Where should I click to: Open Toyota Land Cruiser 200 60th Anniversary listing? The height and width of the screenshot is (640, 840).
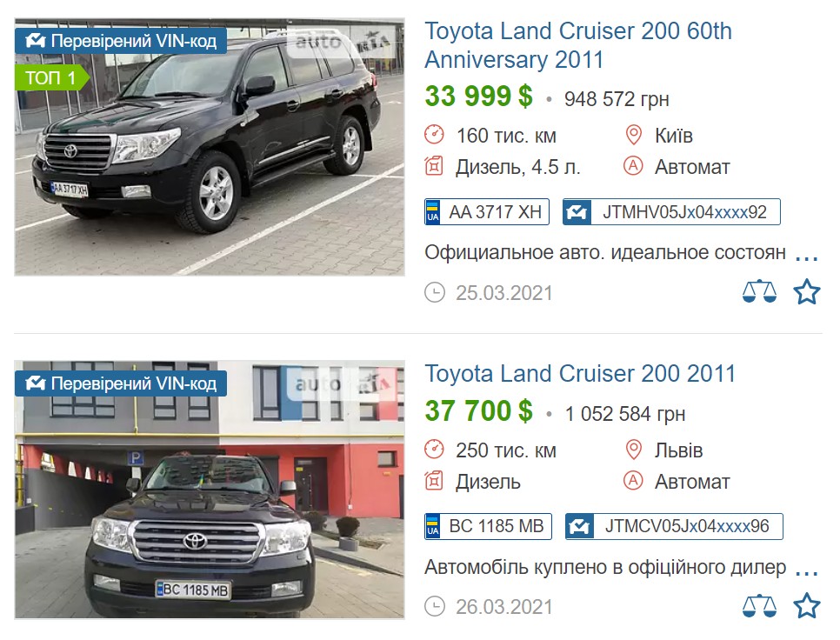578,45
